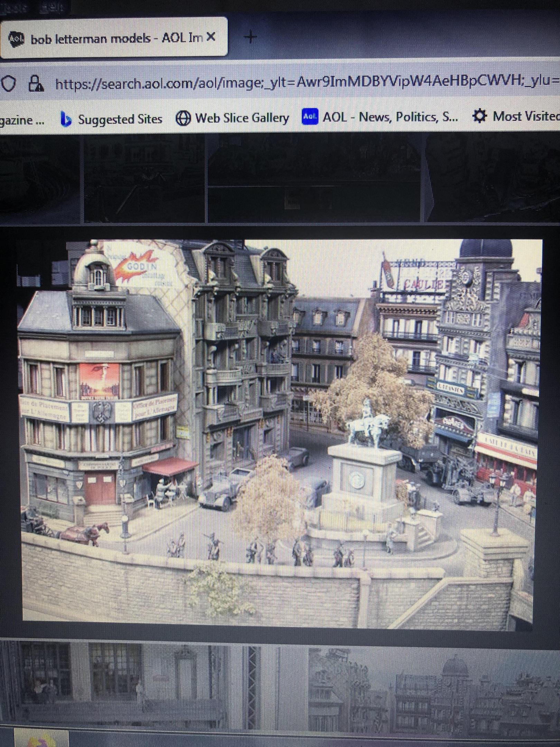Screen dimensions: 560x747
Task: Close the bob letterman models tab
Action: [x=211, y=37]
